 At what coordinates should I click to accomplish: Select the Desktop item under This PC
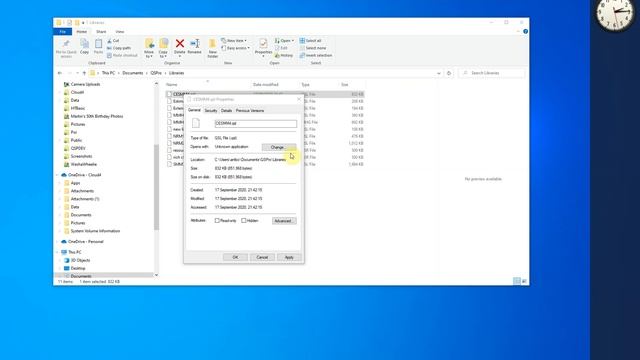[78, 268]
